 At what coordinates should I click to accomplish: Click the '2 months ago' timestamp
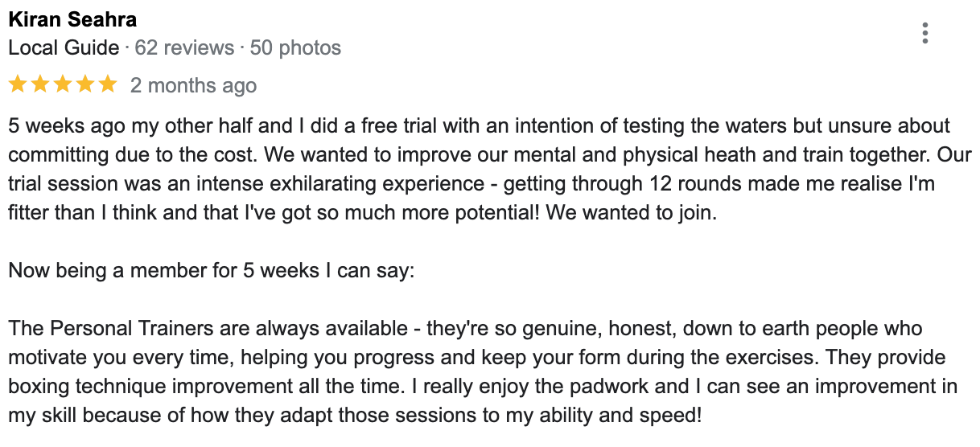point(193,85)
